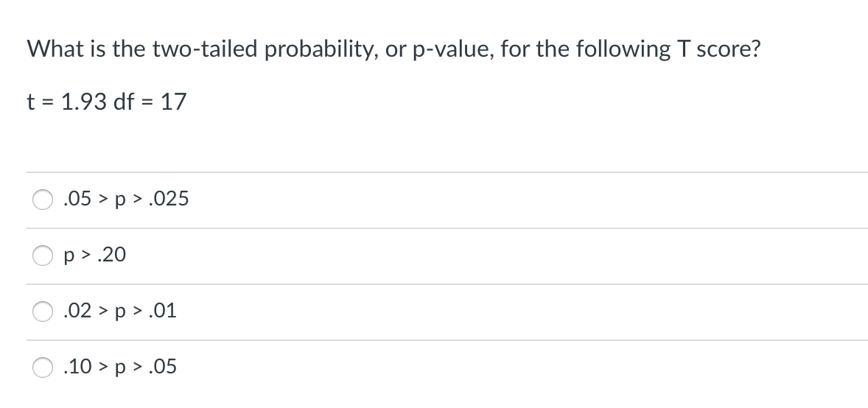The height and width of the screenshot is (408, 868).
Task: Click the '.10' number in the fourth option
Action: (x=77, y=367)
